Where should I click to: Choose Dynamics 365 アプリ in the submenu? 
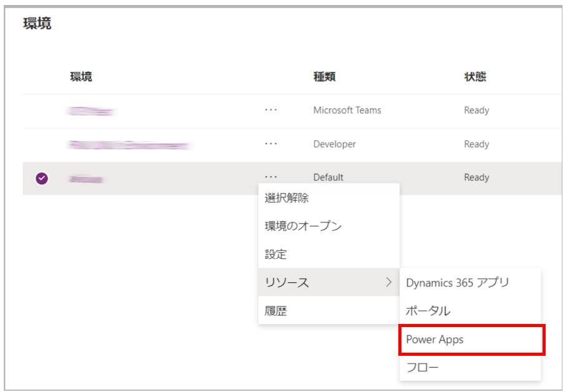click(x=457, y=282)
